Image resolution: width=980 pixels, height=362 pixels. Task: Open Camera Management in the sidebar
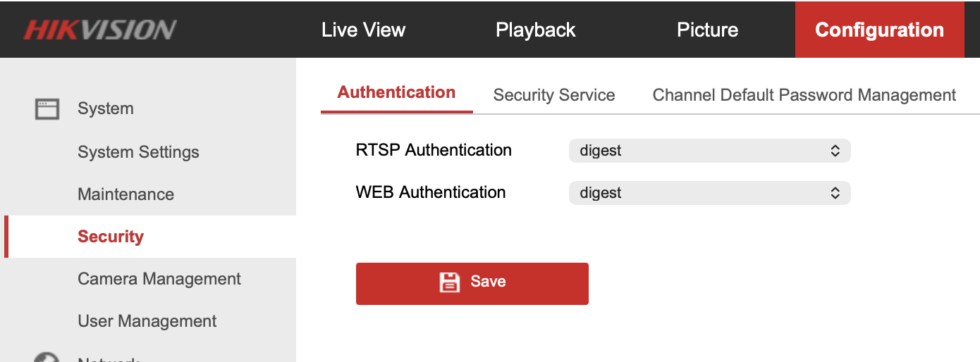tap(159, 279)
